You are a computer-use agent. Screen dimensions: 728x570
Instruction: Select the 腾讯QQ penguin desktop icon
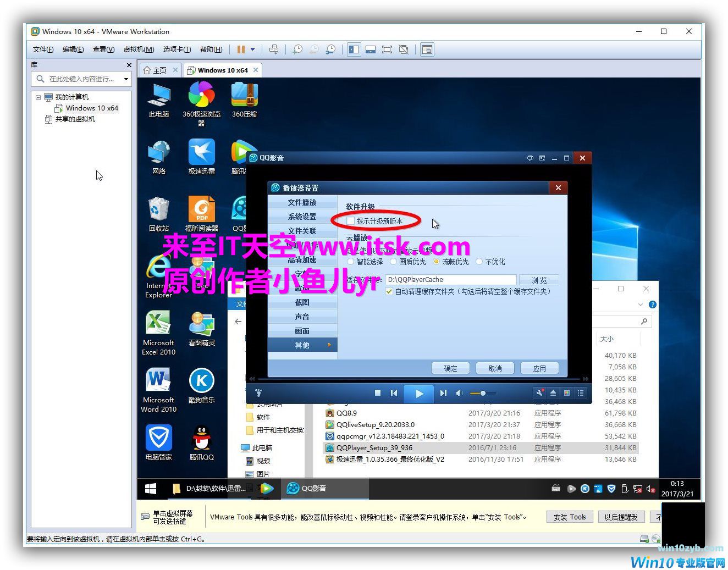[x=201, y=443]
